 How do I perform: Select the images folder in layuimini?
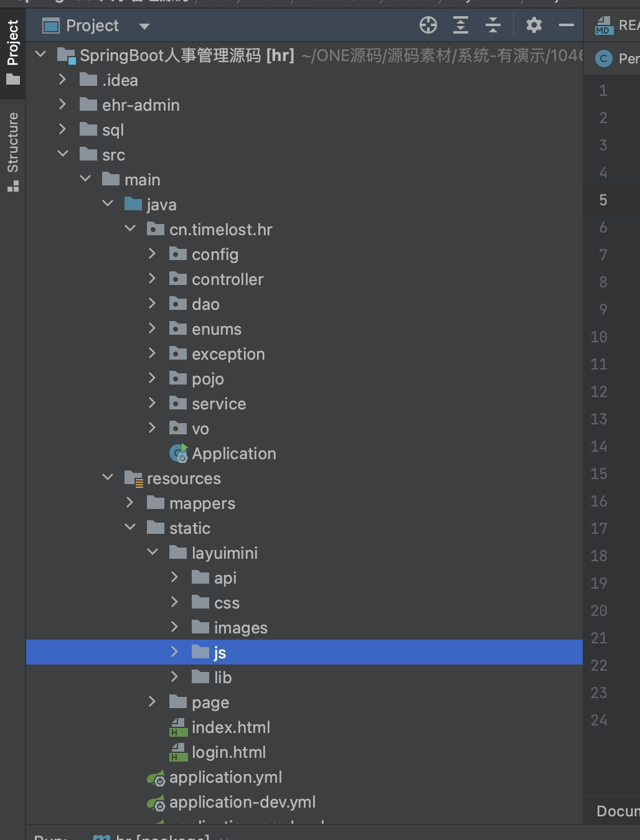point(241,628)
